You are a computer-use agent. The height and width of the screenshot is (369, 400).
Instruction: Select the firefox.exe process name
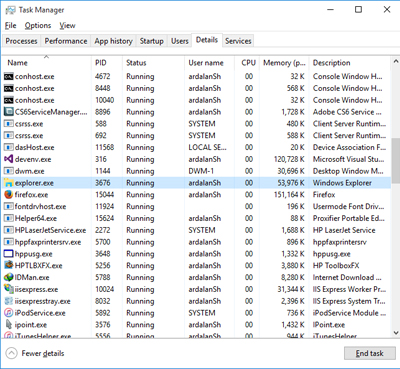tap(31, 195)
